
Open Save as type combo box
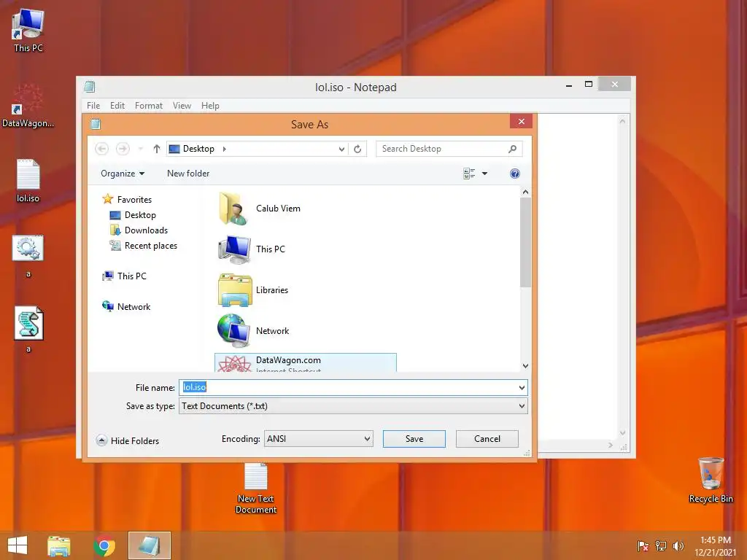[353, 406]
